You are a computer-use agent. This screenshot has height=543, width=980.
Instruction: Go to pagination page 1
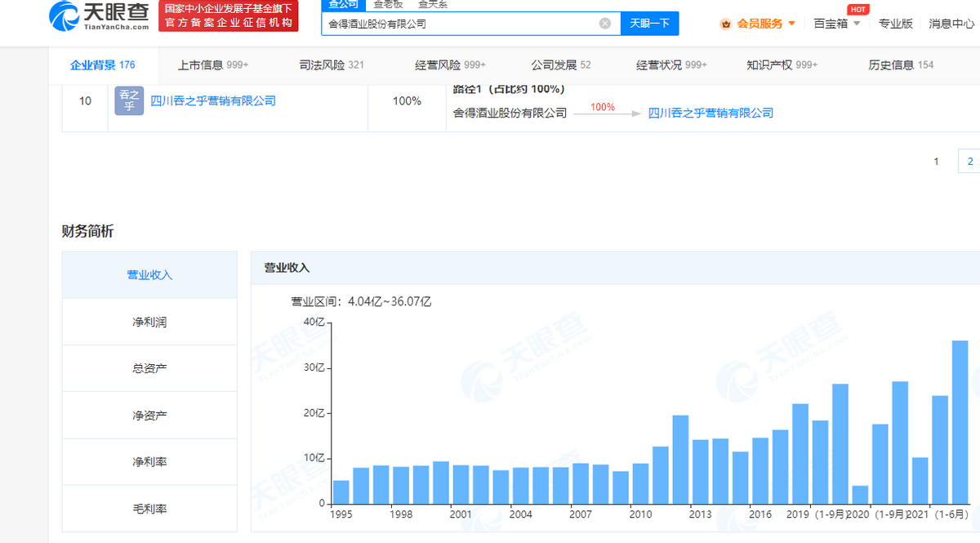click(x=937, y=161)
